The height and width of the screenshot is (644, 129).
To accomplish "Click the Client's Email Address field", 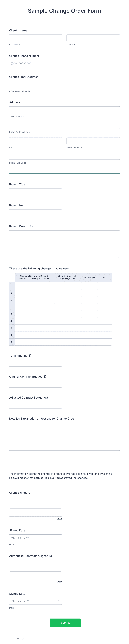I will (35, 84).
